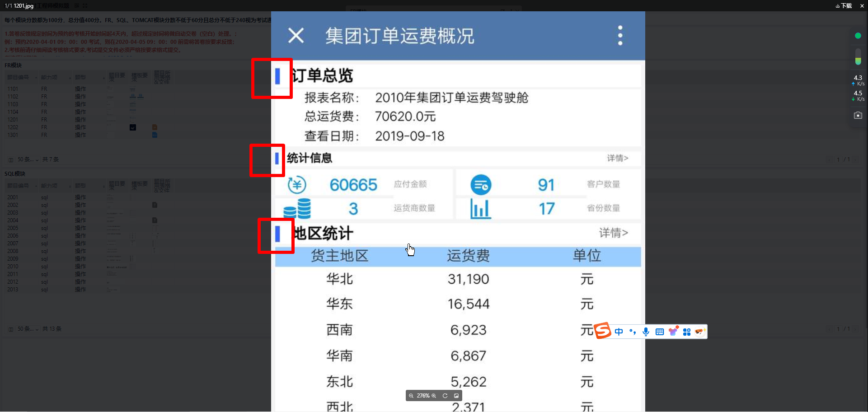Screen dimensions: 868x412
Task: Click the file icon in SQL row 2004
Action: [155, 220]
